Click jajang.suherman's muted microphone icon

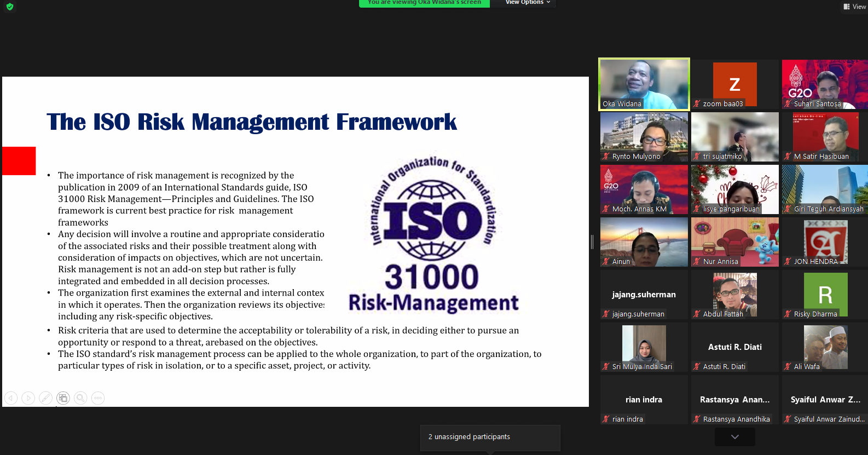point(606,314)
